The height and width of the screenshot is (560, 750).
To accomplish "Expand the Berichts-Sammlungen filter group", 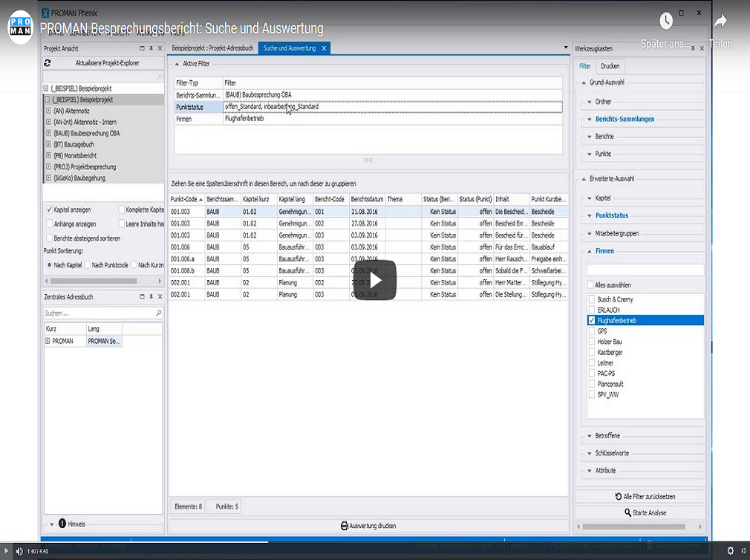I will point(590,119).
